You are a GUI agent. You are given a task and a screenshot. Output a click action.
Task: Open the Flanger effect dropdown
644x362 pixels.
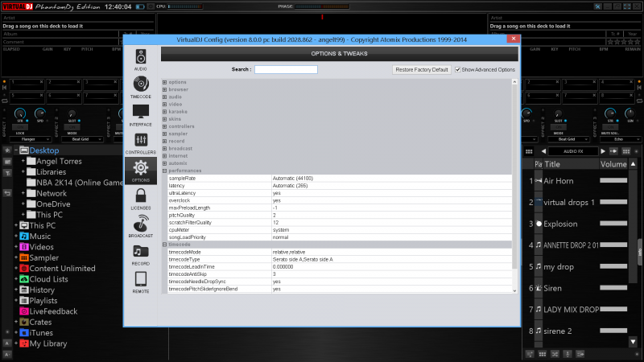tap(30, 139)
